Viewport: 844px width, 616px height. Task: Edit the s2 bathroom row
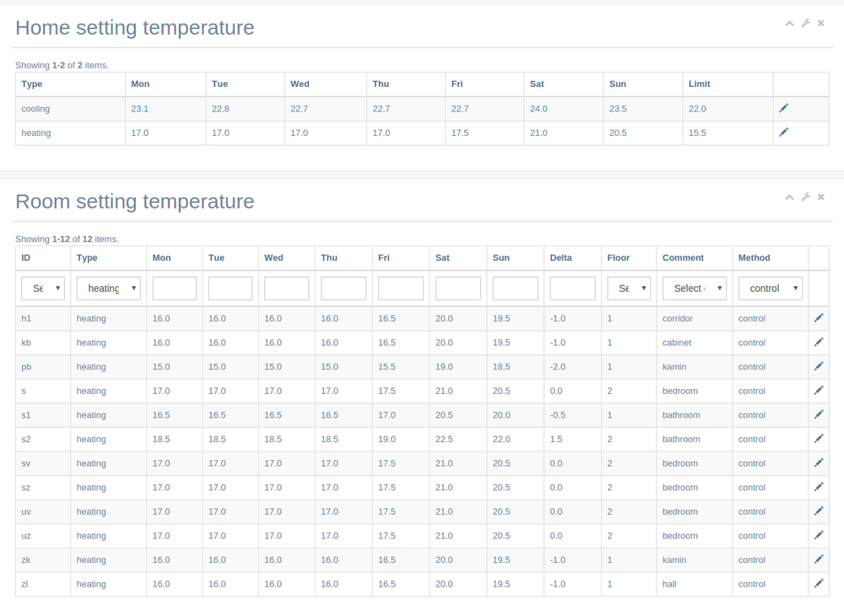[818, 439]
